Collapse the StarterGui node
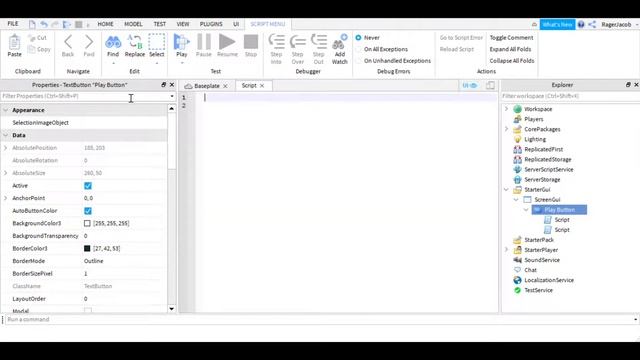This screenshot has width=640, height=360. click(x=507, y=189)
